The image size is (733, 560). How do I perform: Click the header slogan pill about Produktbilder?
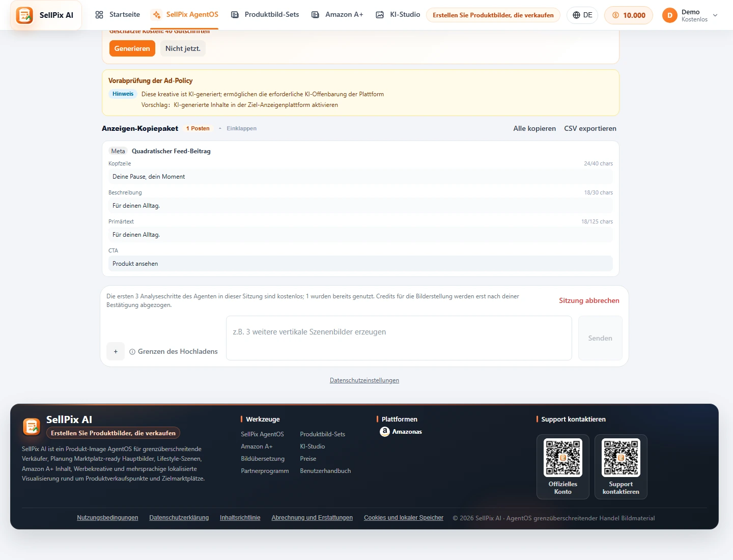[x=493, y=15]
